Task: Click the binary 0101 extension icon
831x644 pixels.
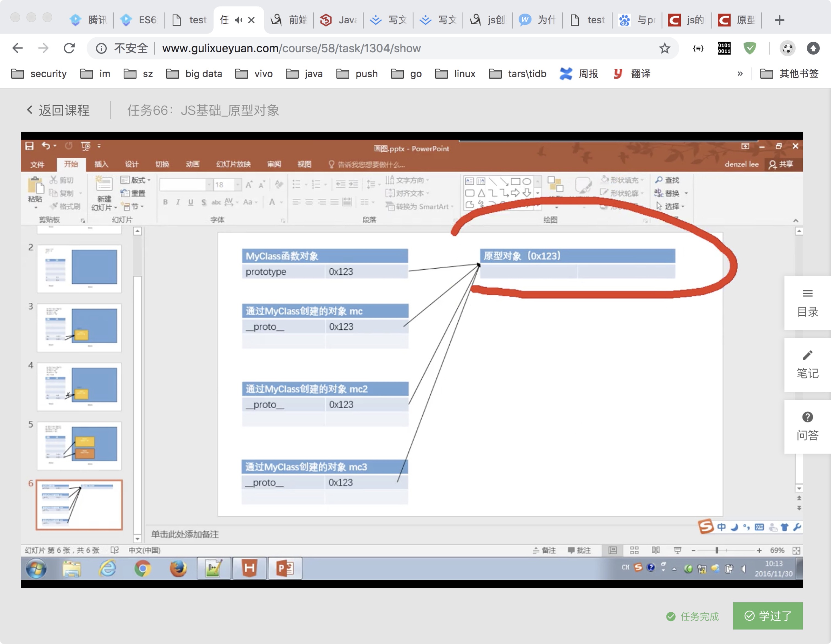Action: click(724, 48)
